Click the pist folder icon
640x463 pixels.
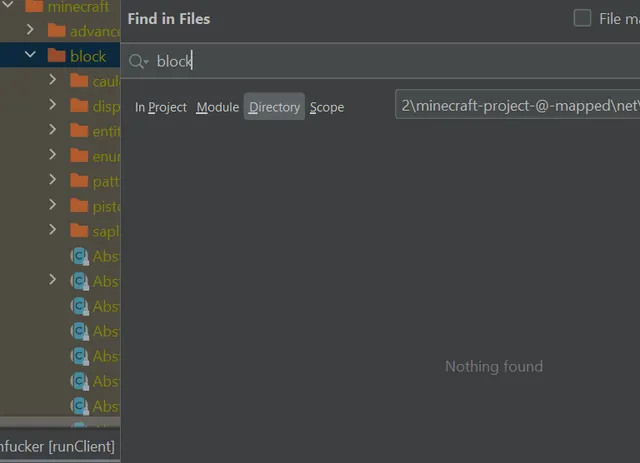[79, 205]
